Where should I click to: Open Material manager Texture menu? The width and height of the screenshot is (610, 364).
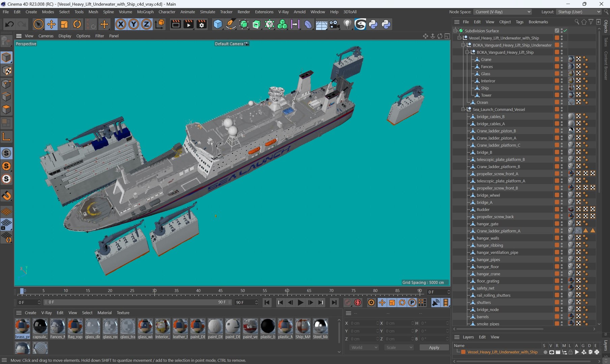point(123,313)
